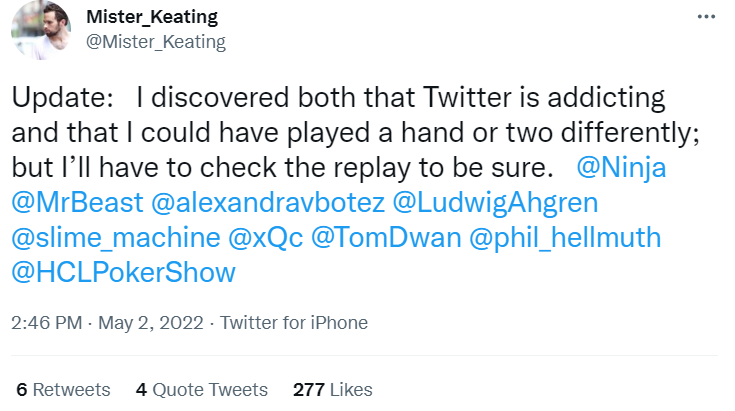Viewport: 735px width, 411px height.
Task: Click the @Mister_Keating handle
Action: [157, 41]
